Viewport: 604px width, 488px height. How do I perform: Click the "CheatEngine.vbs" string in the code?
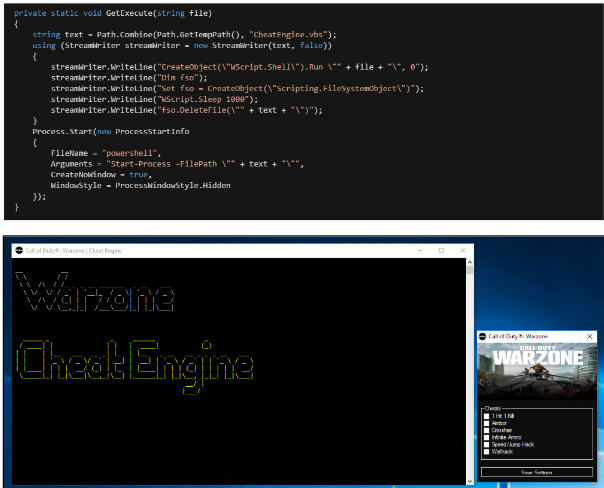(290, 35)
